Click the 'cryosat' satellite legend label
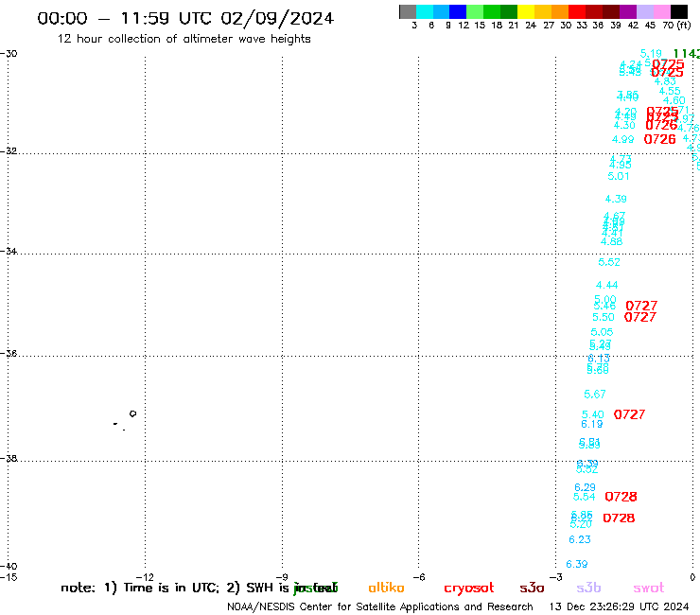The height and width of the screenshot is (615, 700). (469, 589)
